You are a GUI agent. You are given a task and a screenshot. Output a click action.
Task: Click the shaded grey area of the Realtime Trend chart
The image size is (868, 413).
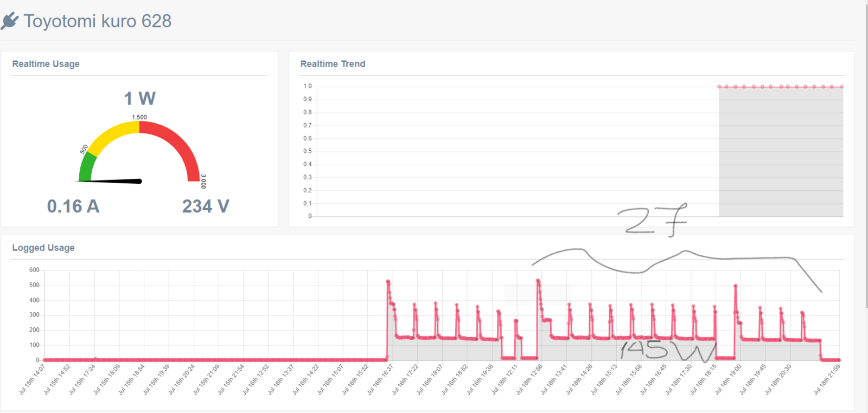[781, 152]
